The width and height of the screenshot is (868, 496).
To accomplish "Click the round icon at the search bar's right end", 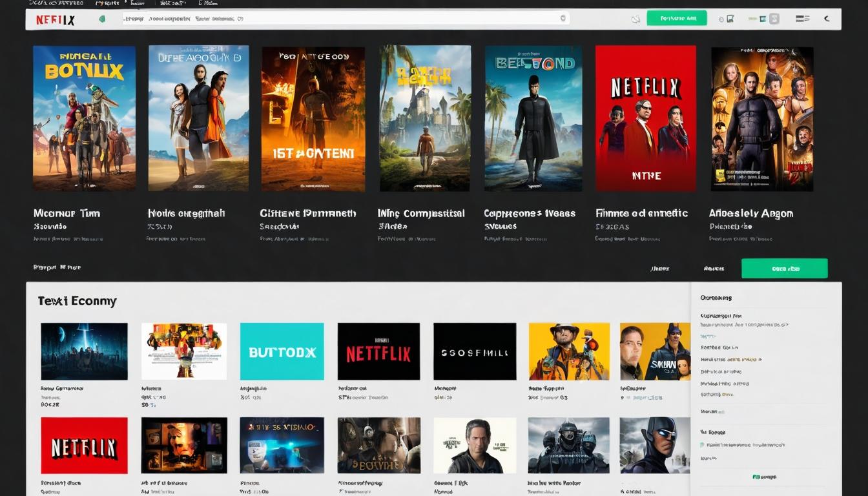I will [x=563, y=19].
